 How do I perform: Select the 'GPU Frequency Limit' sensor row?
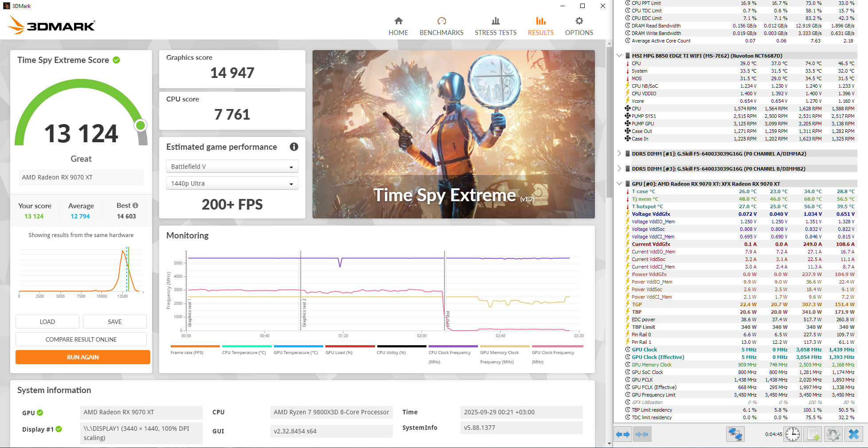[741, 395]
